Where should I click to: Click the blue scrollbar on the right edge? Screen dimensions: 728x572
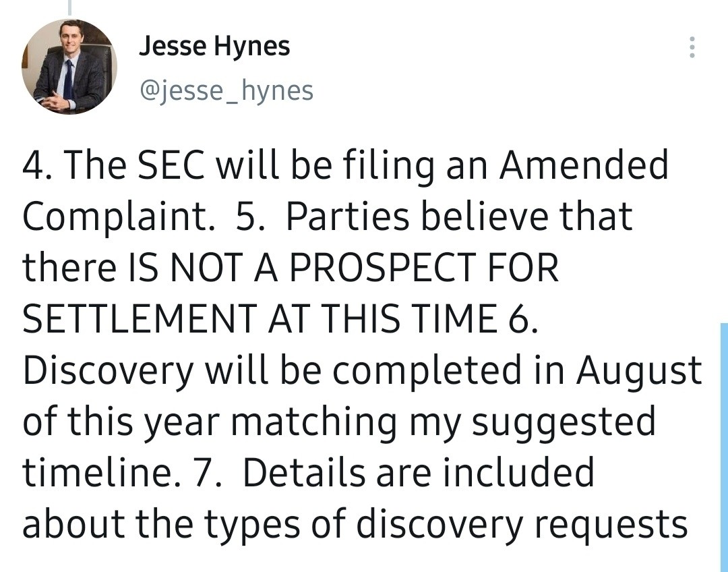tap(723, 445)
